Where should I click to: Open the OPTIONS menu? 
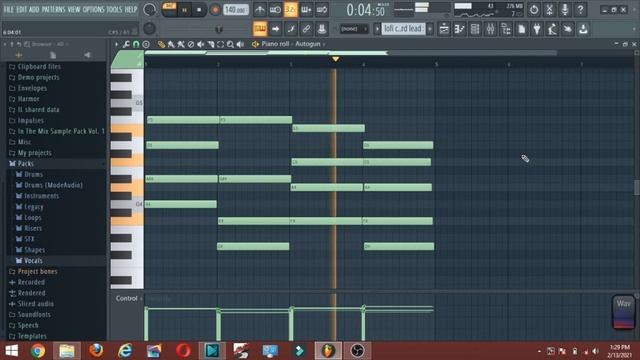click(x=93, y=9)
